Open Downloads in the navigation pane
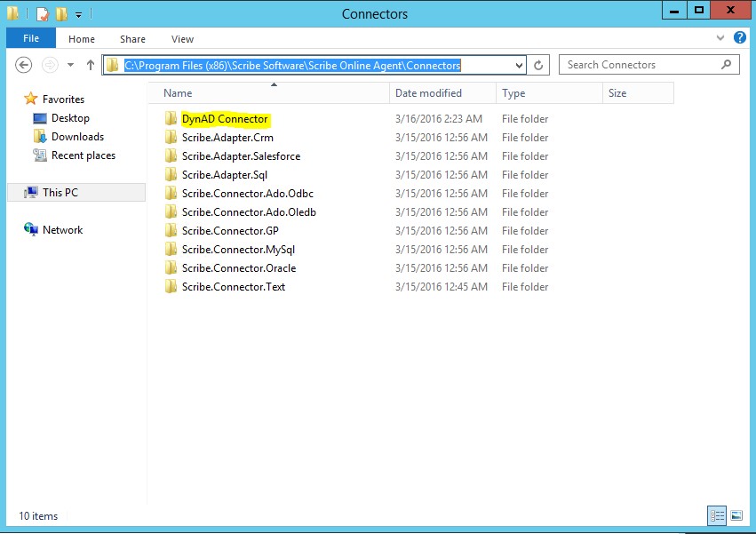Screen dimensions: 756x534 77,137
